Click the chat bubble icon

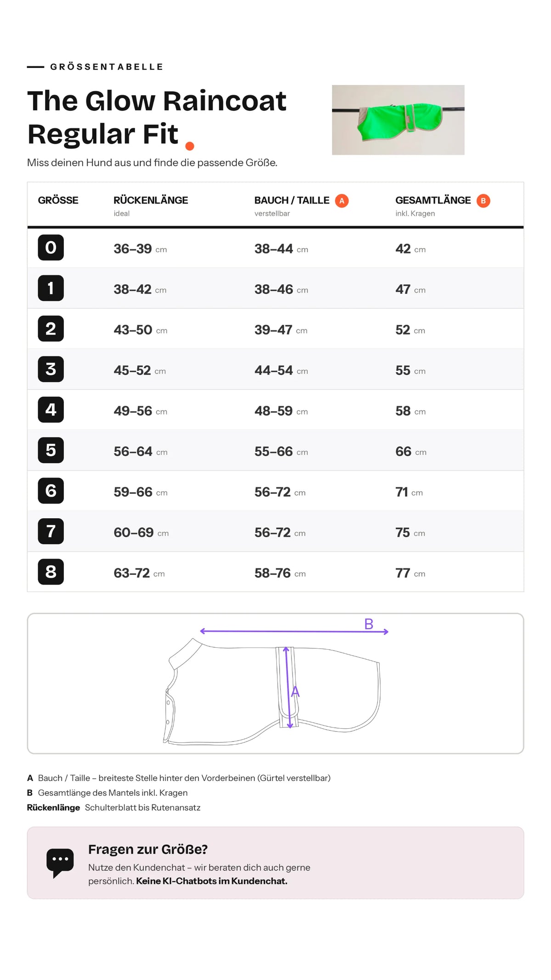(x=60, y=863)
